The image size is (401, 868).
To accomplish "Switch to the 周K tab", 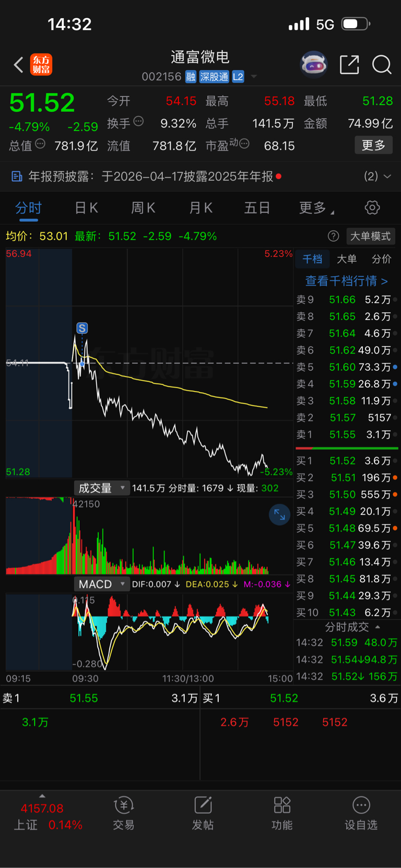I will click(x=143, y=208).
